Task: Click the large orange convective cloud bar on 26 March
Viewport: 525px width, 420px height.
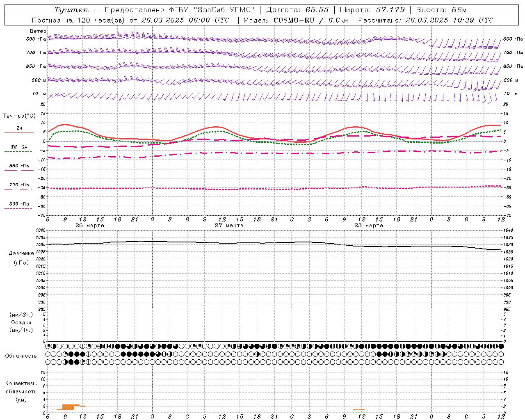Action: pyautogui.click(x=68, y=407)
